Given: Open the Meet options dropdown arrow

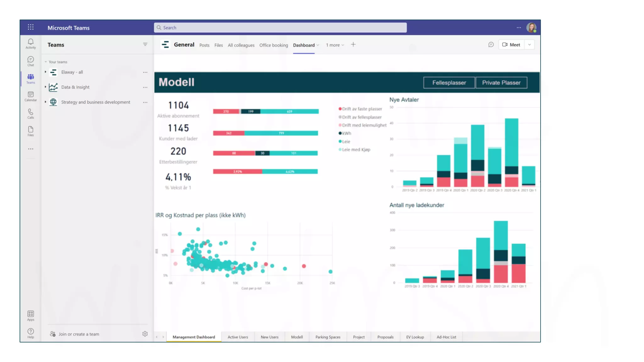Looking at the screenshot, I should coord(530,45).
